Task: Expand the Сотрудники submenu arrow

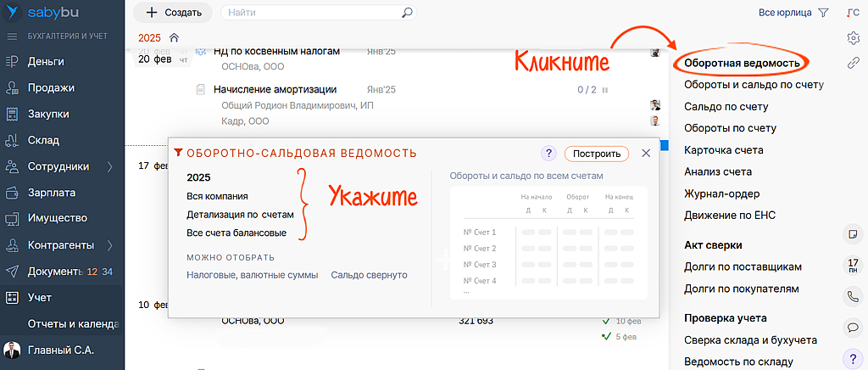Action: coord(109,166)
